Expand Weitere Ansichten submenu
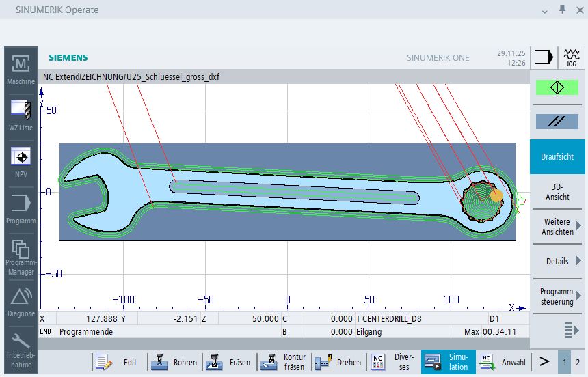 pyautogui.click(x=557, y=227)
